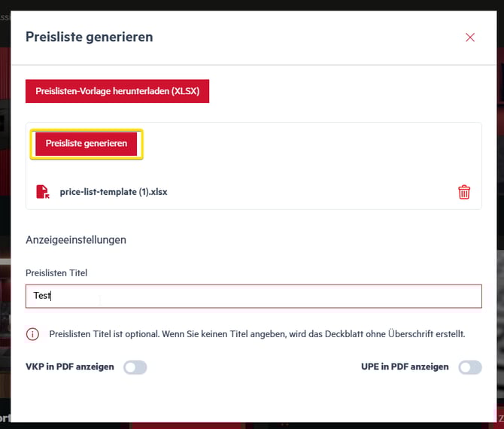The width and height of the screenshot is (504, 429).
Task: Focus the Preislisten Titel text field
Action: click(x=254, y=296)
